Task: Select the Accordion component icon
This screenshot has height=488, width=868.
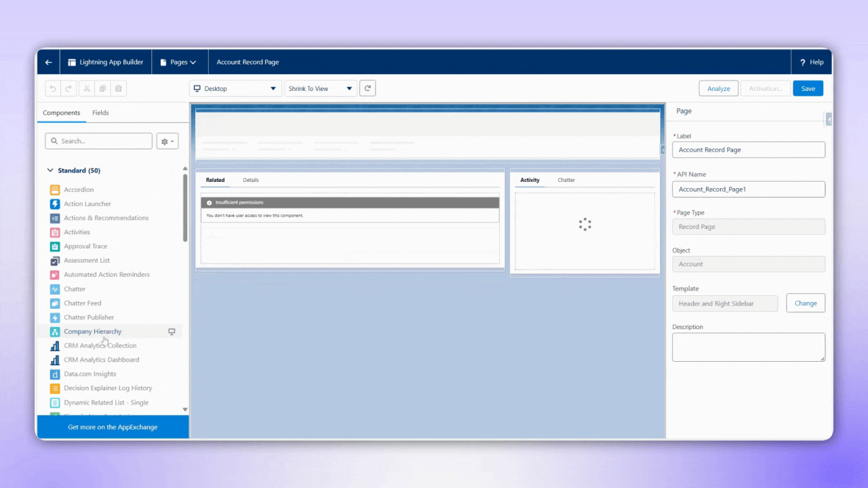Action: (55, 189)
